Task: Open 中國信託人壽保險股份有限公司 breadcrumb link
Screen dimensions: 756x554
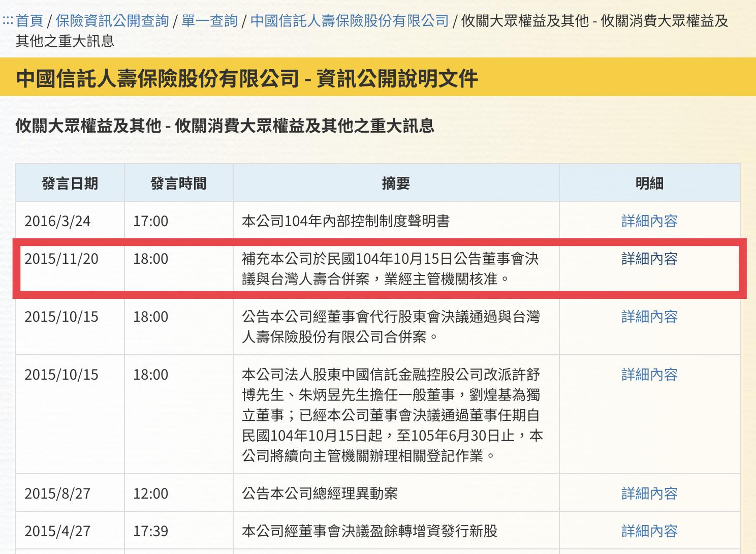Action: click(x=350, y=21)
